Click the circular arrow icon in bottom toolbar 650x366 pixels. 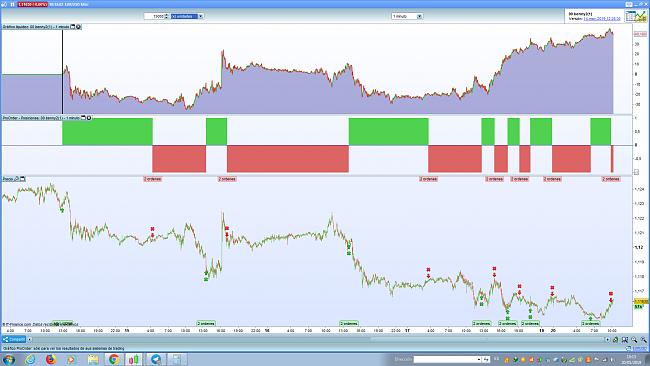pyautogui.click(x=608, y=339)
